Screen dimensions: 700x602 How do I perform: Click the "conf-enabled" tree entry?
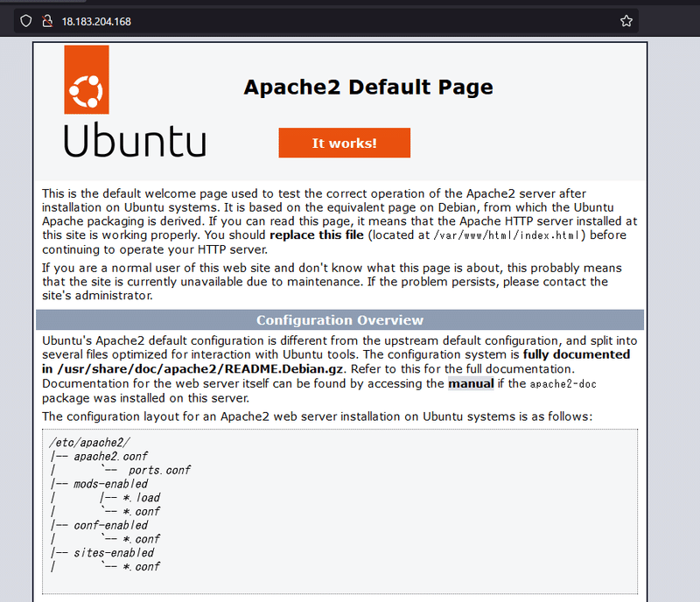(110, 526)
